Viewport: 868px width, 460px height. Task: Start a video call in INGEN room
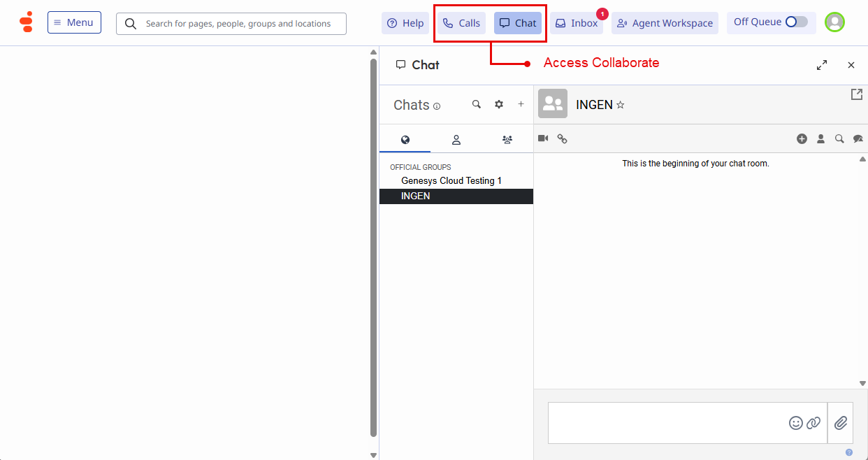543,138
